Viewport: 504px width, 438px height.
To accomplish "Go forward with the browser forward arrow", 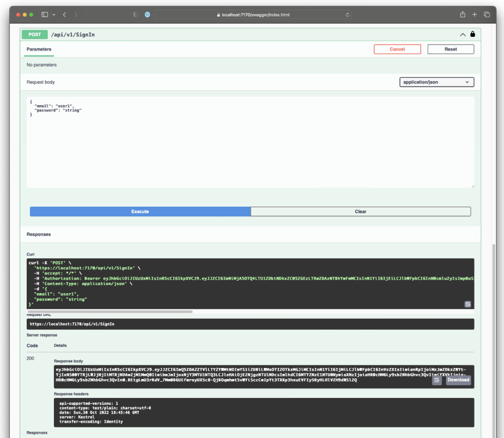I will tap(76, 15).
